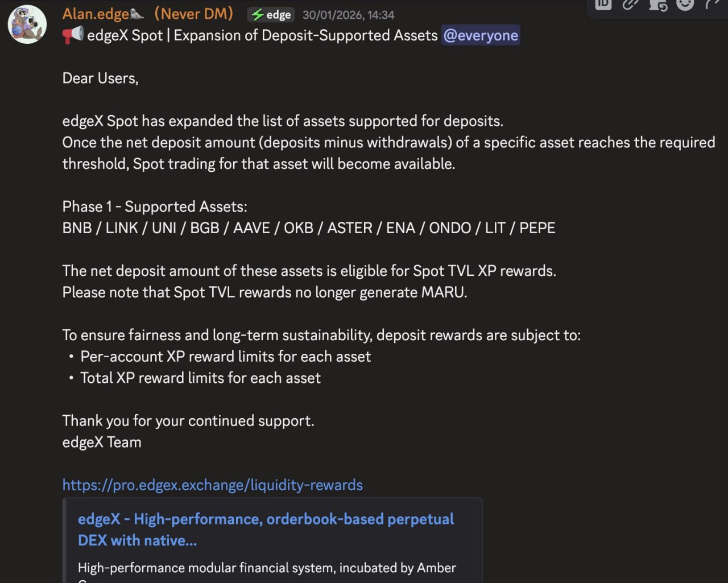The width and height of the screenshot is (728, 583).
Task: Click the "edgeX Team" signature text
Action: pyautogui.click(x=102, y=442)
